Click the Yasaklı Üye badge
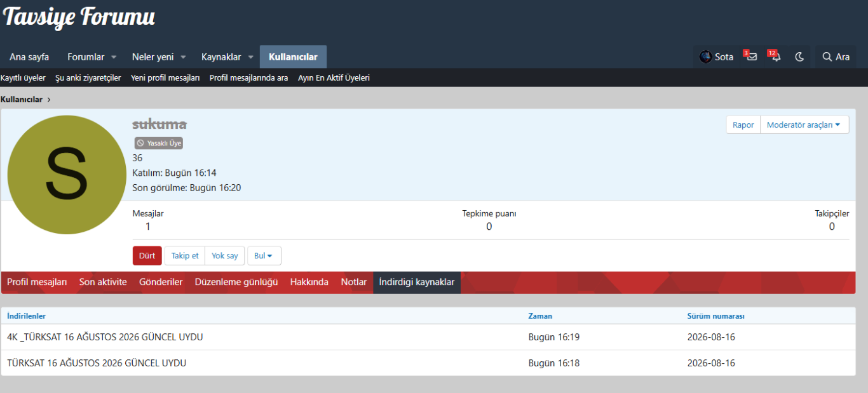 point(159,143)
